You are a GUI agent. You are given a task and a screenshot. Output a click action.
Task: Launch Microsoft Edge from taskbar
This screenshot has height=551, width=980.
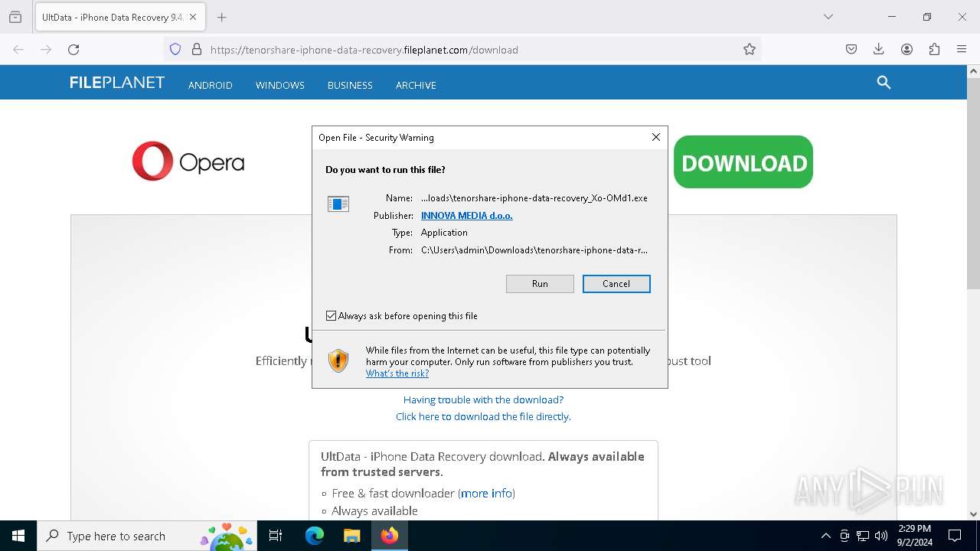pos(315,536)
